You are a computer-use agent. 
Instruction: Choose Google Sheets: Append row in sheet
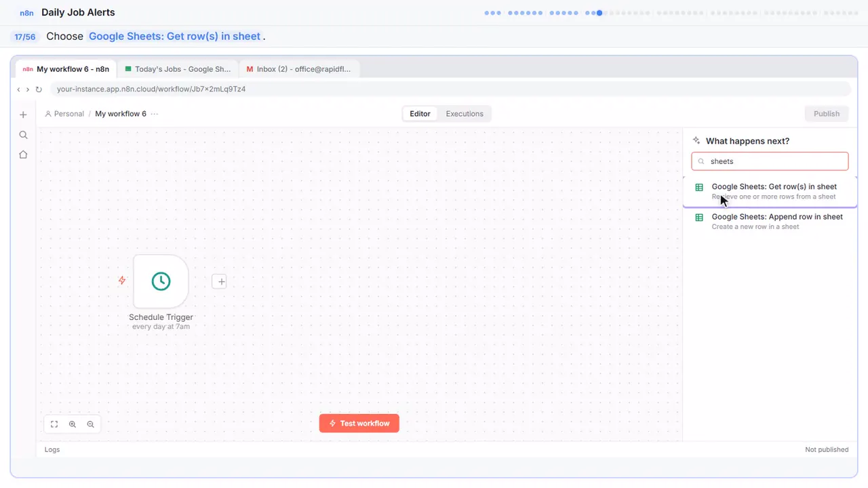coord(770,221)
